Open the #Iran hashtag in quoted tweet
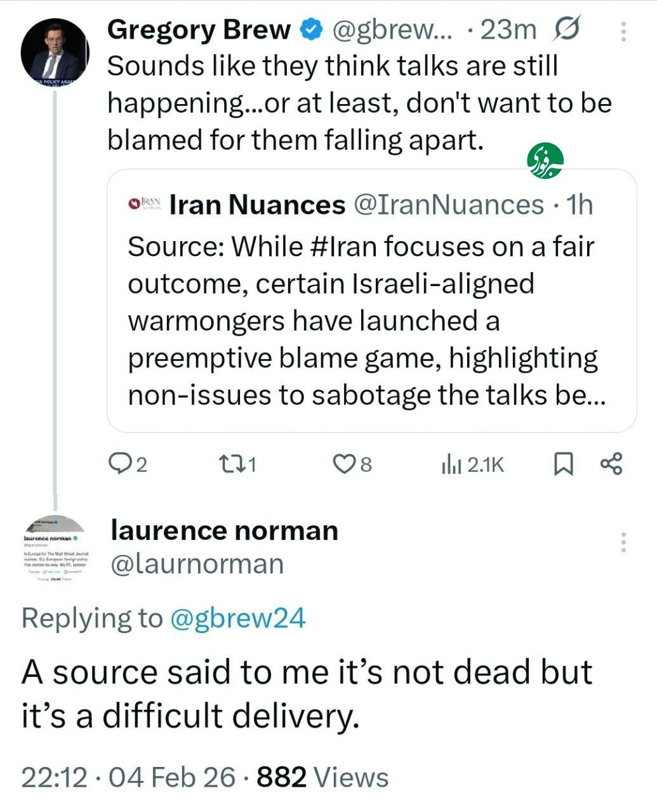Screen dimensions: 657x812 click(x=343, y=246)
